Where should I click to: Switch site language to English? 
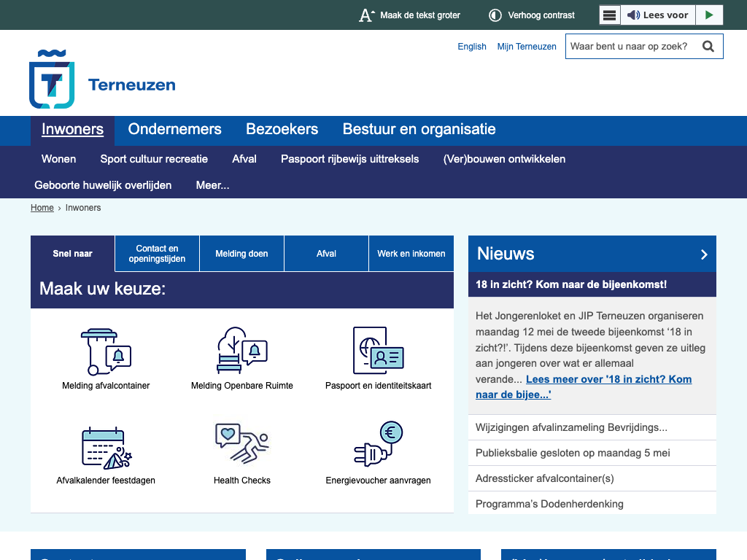(472, 47)
